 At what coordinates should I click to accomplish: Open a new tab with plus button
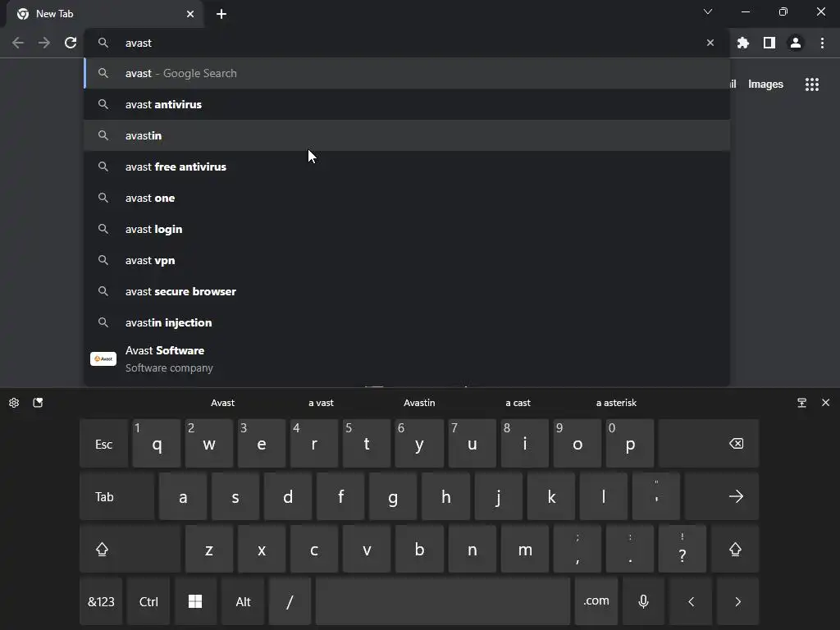point(221,14)
